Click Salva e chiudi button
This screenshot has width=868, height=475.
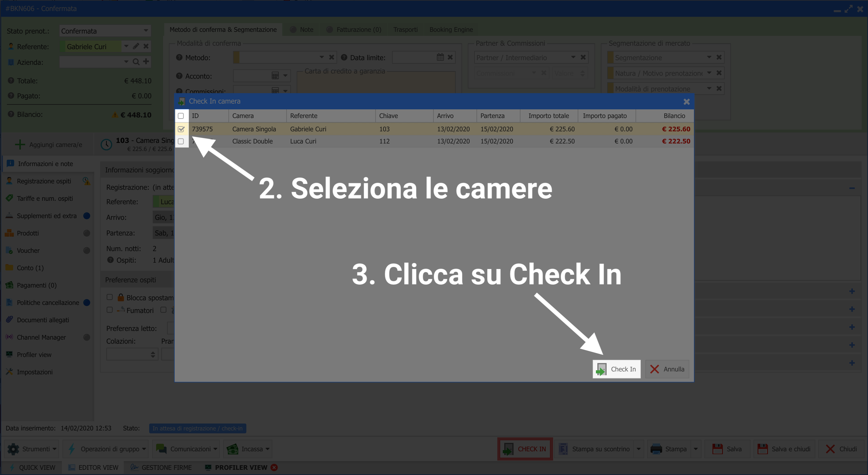point(784,449)
